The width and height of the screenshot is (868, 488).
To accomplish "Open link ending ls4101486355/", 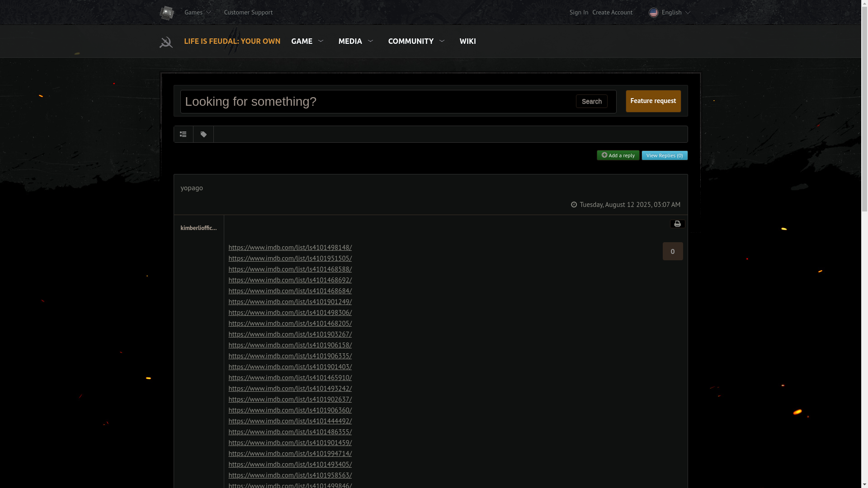I will [290, 432].
